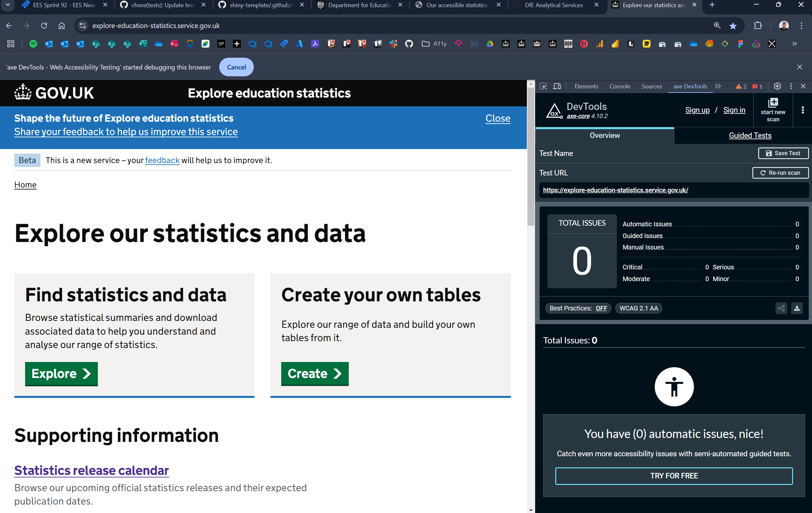Image resolution: width=812 pixels, height=513 pixels.
Task: Click the bookmark star icon
Action: (x=733, y=26)
